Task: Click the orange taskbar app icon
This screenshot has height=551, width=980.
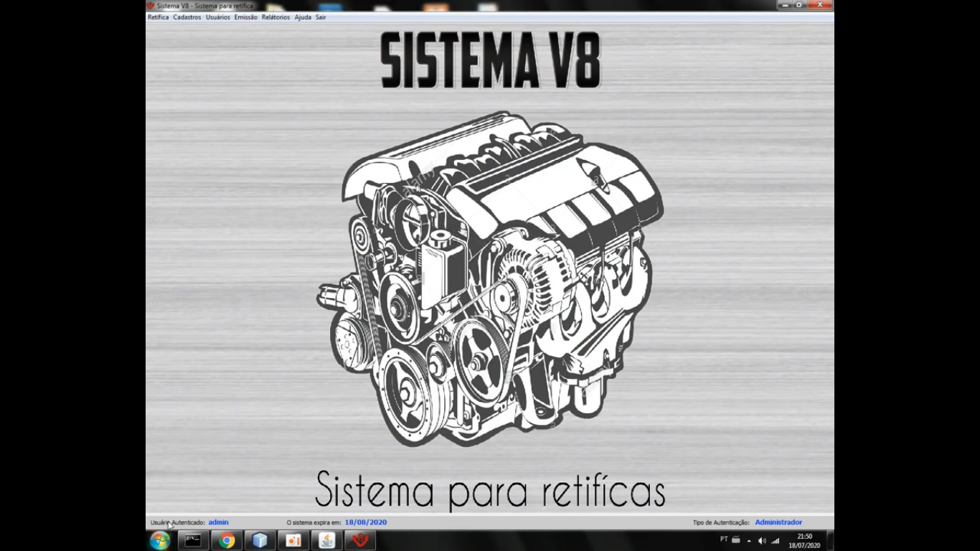Action: pyautogui.click(x=293, y=541)
